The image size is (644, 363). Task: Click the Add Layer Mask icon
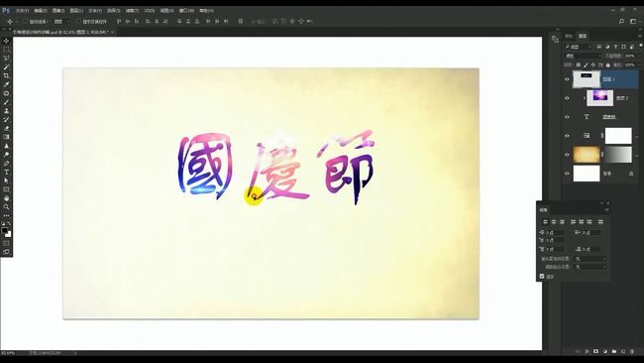point(595,351)
